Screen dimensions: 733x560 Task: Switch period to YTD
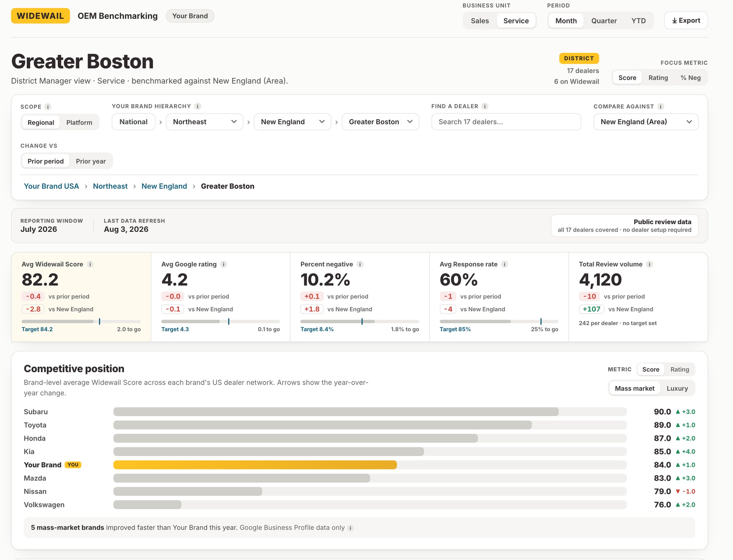(638, 21)
